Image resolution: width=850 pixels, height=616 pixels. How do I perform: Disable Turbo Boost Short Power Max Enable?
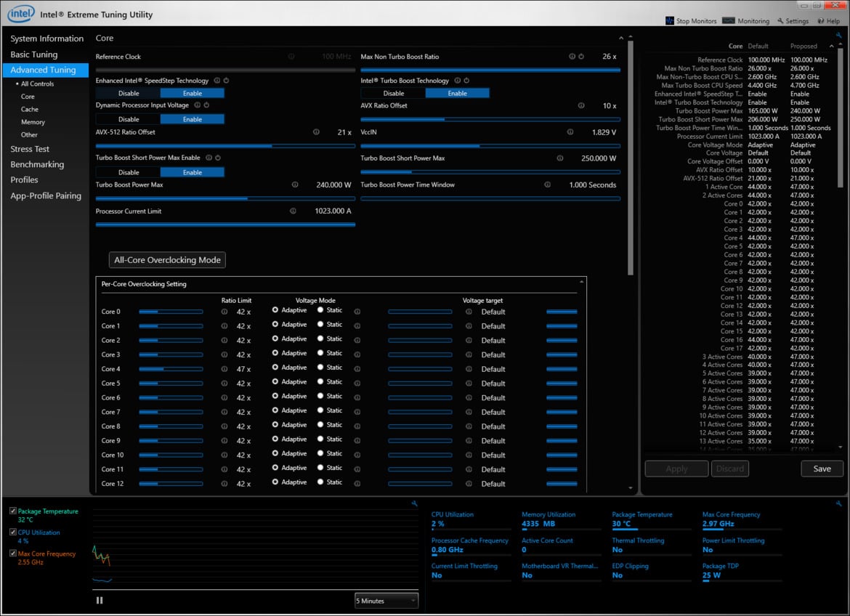(x=129, y=172)
